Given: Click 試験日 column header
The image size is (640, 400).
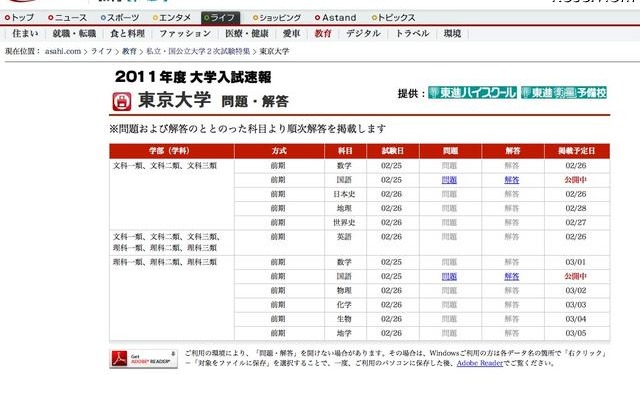Looking at the screenshot, I should coord(393,151).
